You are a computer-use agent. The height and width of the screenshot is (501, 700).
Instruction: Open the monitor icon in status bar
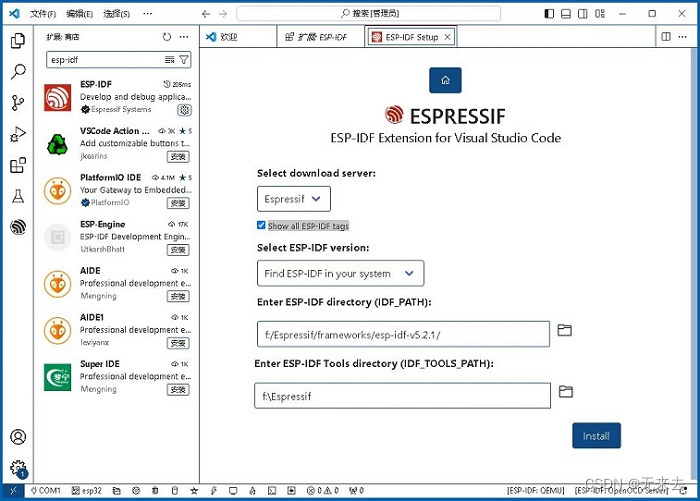[233, 491]
